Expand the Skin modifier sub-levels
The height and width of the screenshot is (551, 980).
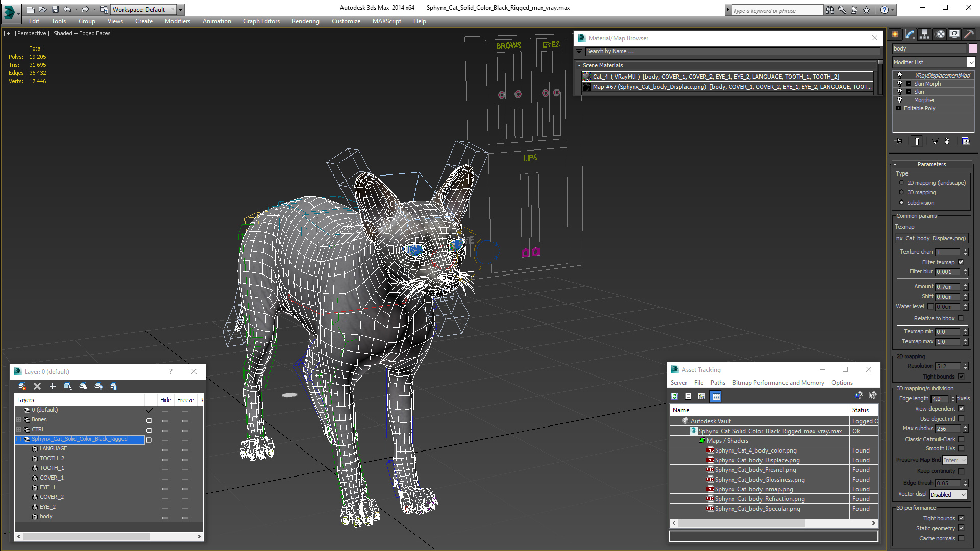(x=909, y=92)
